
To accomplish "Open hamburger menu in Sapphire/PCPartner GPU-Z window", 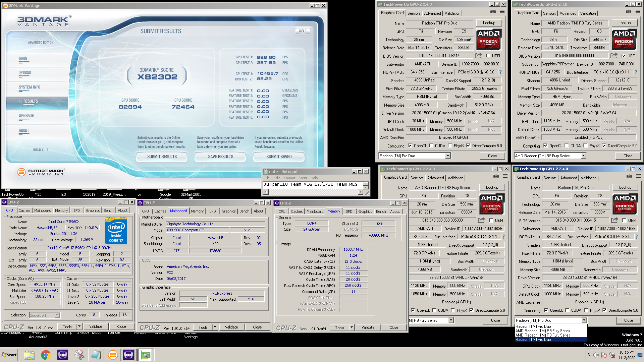I will point(638,12).
